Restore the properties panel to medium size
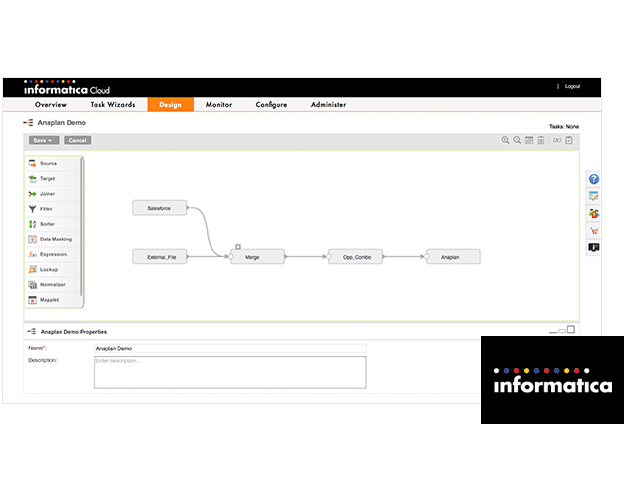Viewport: 625px width, 500px height. click(562, 331)
